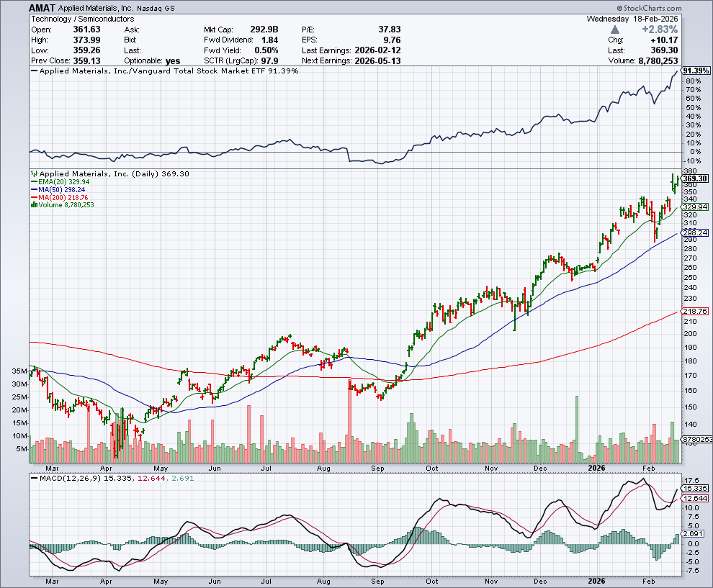Click the Low price 359.26

87,50
